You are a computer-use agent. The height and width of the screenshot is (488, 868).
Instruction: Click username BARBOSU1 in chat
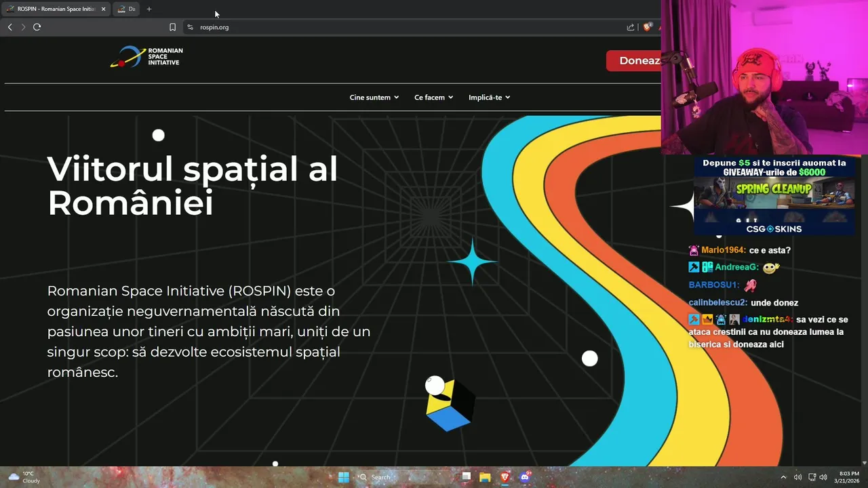click(714, 285)
